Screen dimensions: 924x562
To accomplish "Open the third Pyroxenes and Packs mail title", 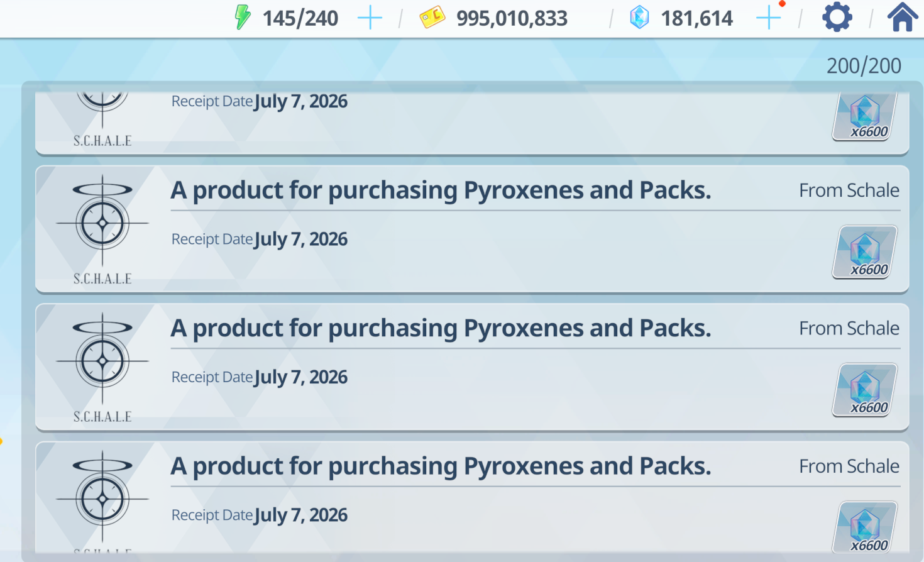I will [441, 328].
